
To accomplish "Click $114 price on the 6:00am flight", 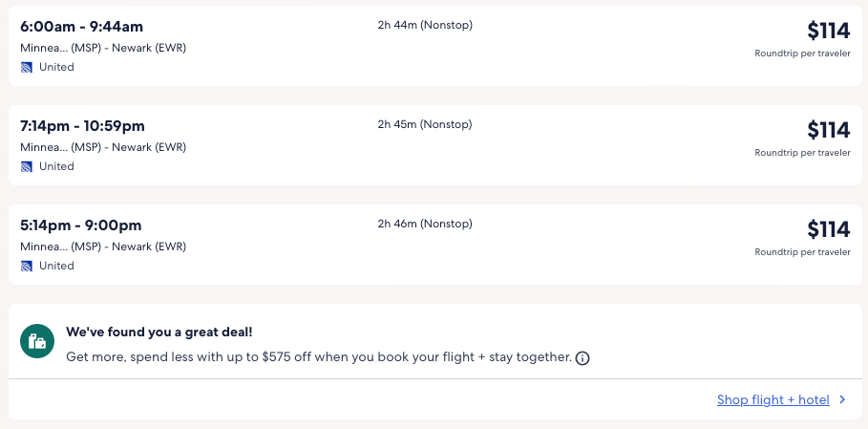I will click(828, 31).
